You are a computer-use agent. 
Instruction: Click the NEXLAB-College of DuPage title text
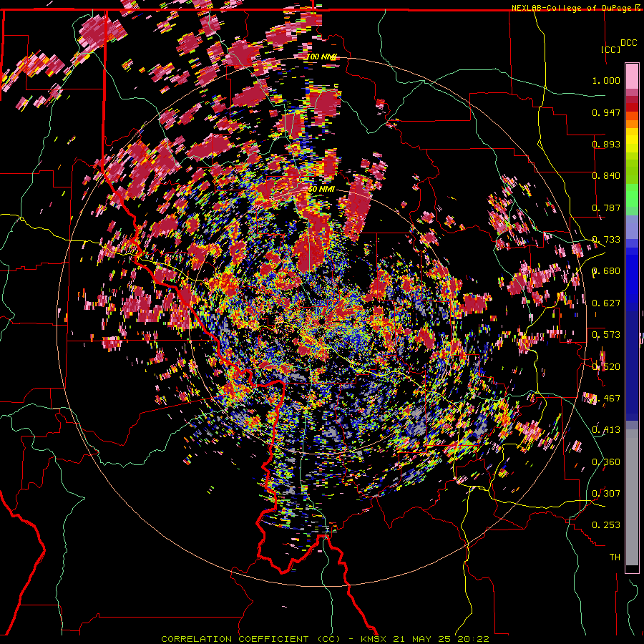coord(572,8)
